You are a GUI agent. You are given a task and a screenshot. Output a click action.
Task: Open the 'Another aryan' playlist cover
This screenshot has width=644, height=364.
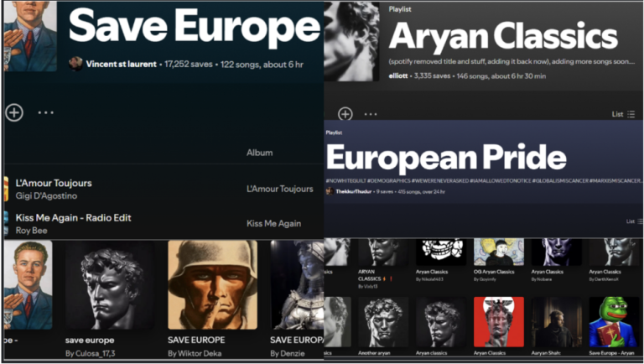coord(383,322)
